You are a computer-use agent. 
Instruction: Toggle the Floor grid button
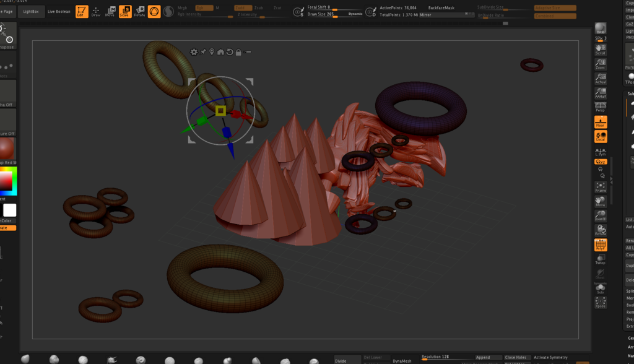(601, 122)
